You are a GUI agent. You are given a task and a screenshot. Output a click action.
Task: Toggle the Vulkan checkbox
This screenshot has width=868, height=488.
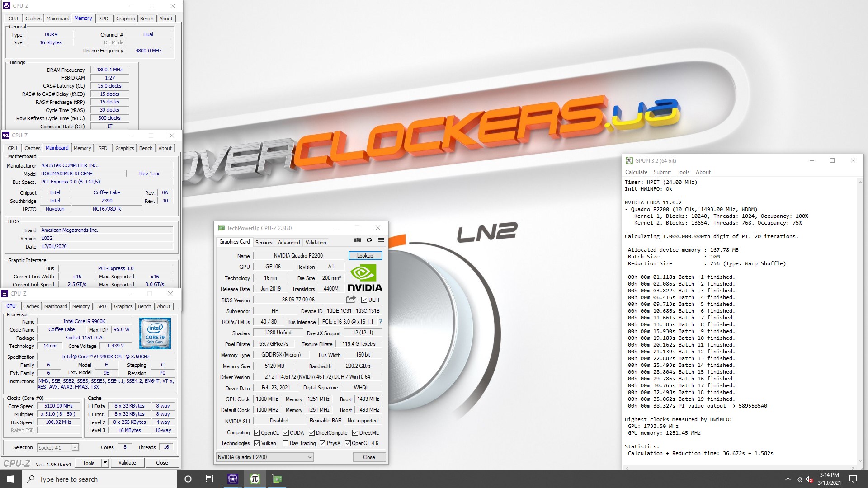pyautogui.click(x=257, y=443)
